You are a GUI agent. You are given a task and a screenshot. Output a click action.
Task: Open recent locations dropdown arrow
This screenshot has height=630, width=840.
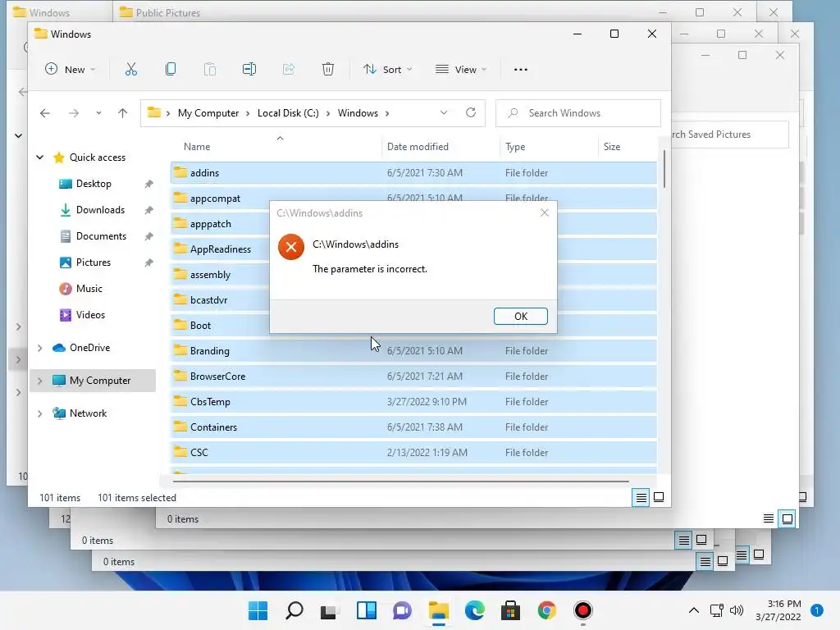pos(98,113)
